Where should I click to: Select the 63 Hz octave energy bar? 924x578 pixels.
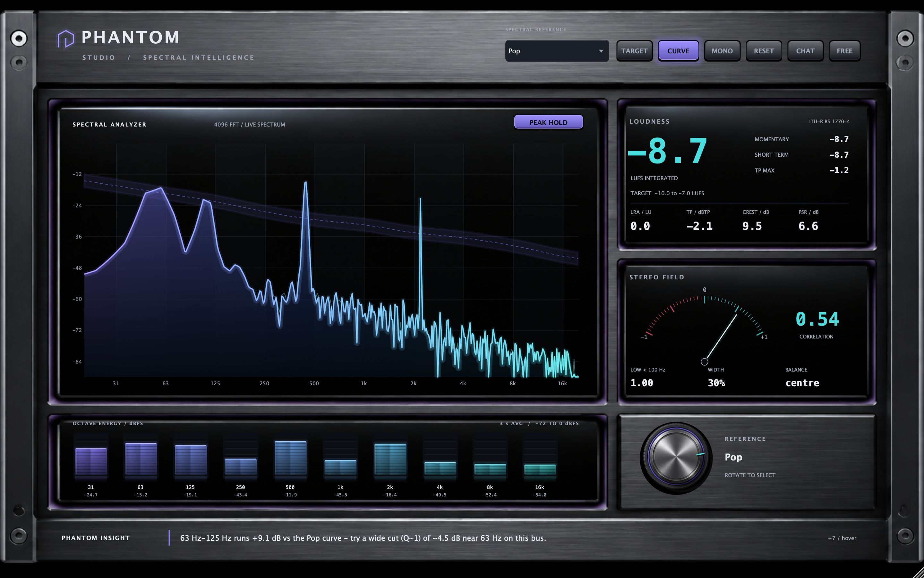(x=141, y=459)
